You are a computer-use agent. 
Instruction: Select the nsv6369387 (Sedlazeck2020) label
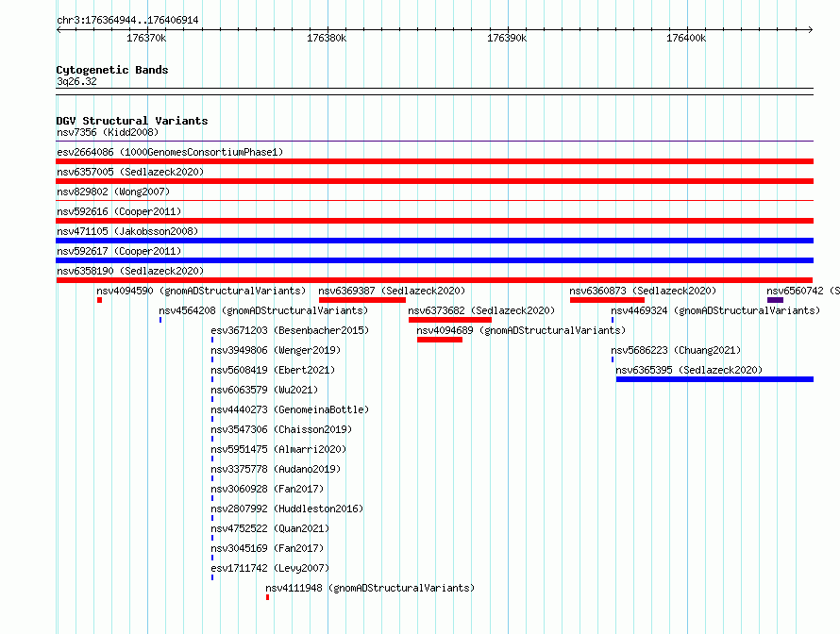[x=392, y=291]
